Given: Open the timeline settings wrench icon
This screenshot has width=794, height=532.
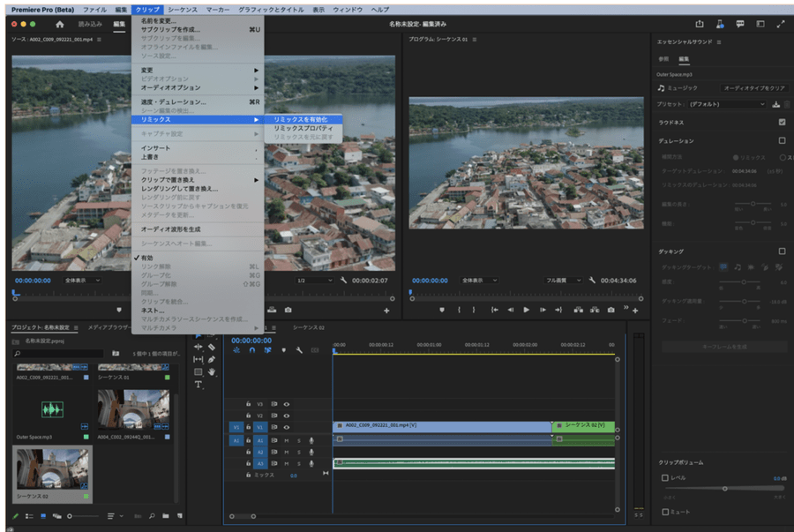Looking at the screenshot, I should [300, 350].
